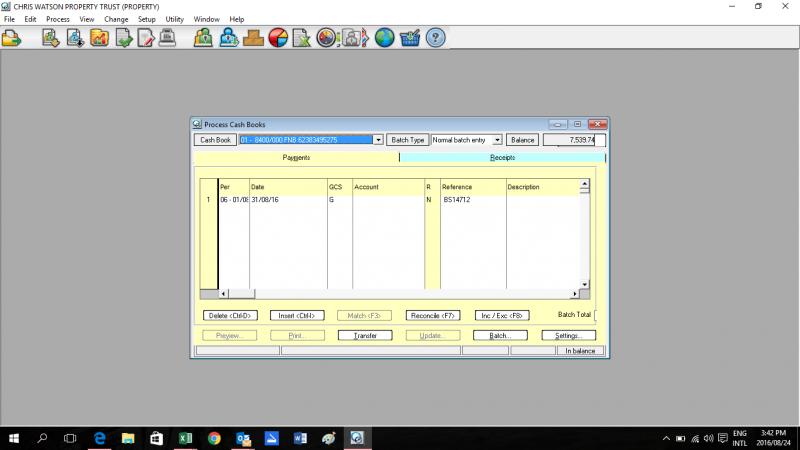Click the Transfer button
The image size is (800, 450).
click(x=372, y=335)
